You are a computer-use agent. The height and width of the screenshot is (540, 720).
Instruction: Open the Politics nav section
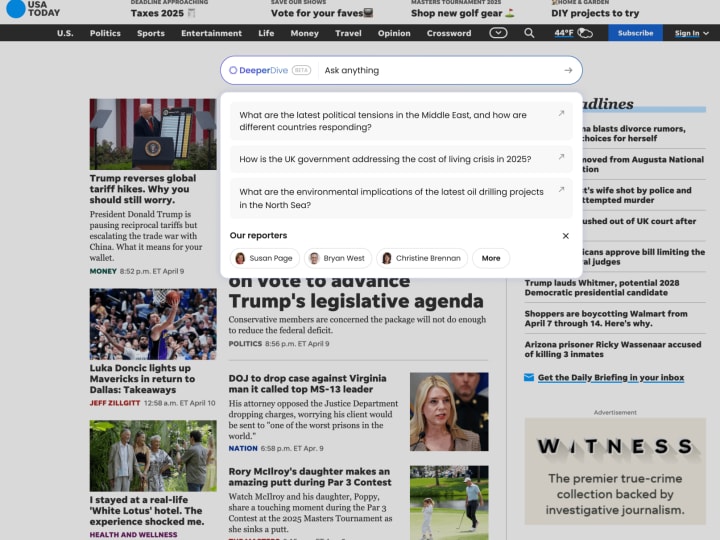click(105, 33)
